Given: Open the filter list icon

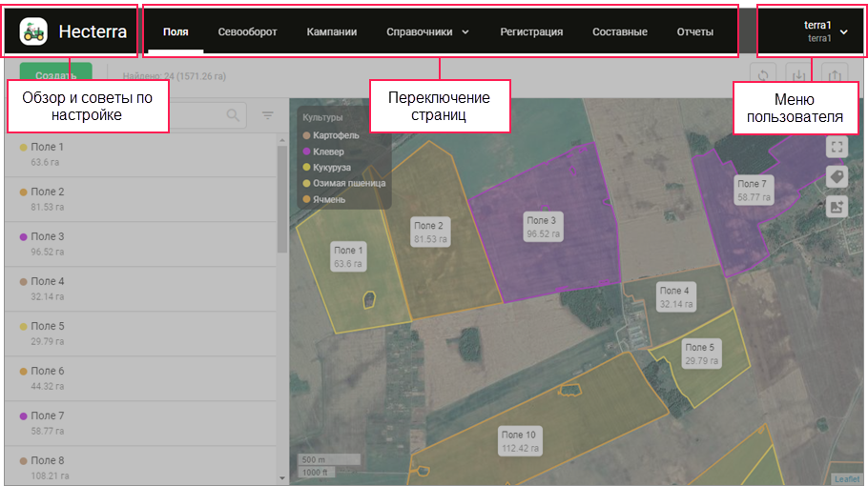Looking at the screenshot, I should pyautogui.click(x=268, y=115).
